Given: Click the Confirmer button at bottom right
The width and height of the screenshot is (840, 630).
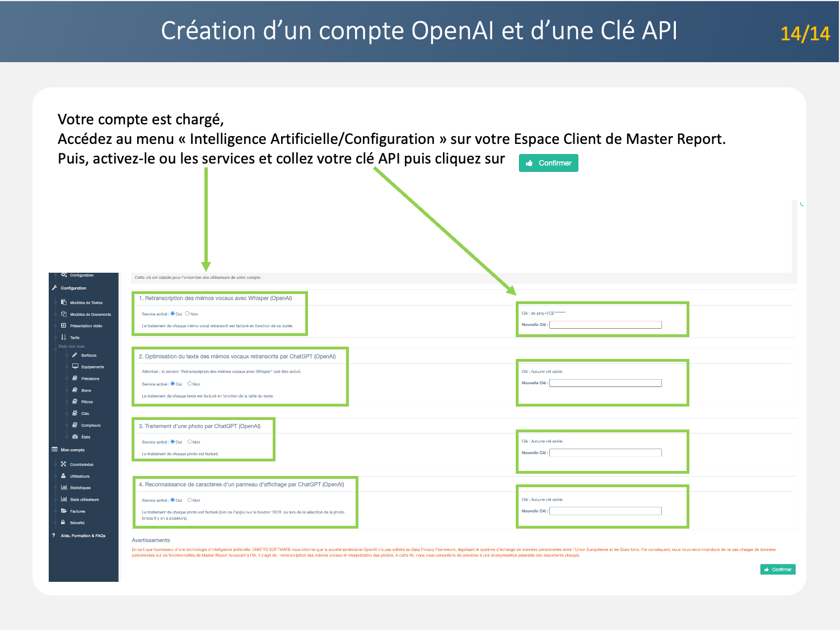Looking at the screenshot, I should click(778, 570).
